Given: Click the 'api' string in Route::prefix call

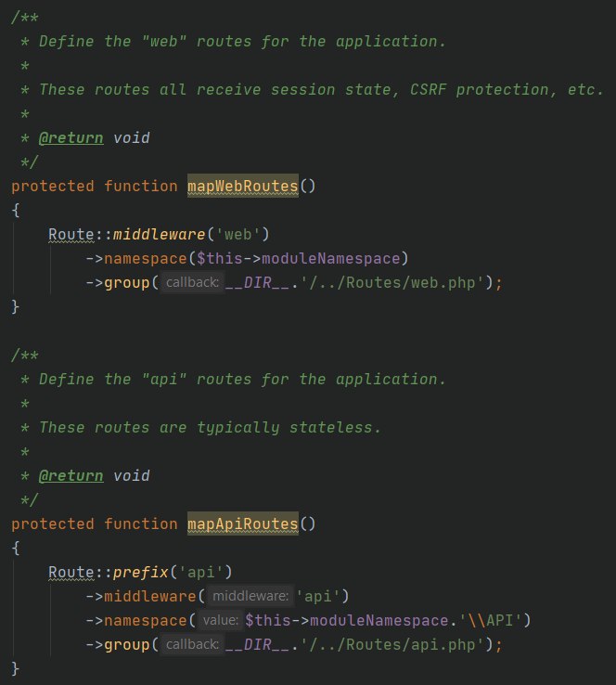Looking at the screenshot, I should point(200,573).
